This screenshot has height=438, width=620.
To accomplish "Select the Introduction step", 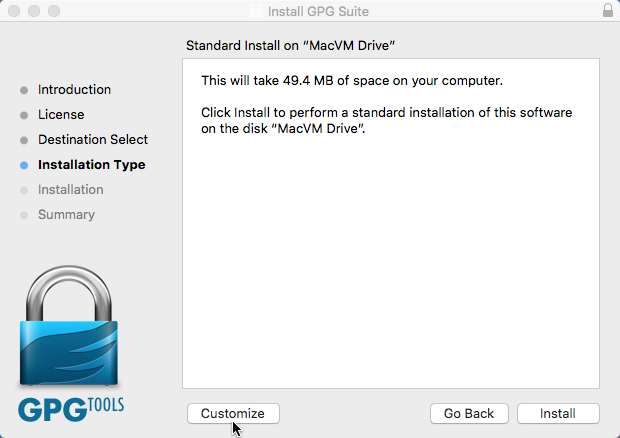I will tap(74, 90).
